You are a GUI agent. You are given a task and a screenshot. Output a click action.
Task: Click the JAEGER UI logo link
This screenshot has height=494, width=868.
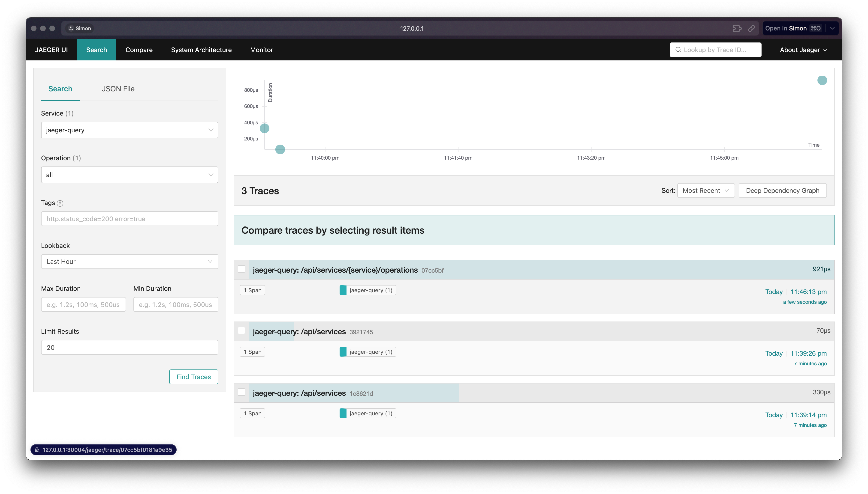click(x=51, y=50)
